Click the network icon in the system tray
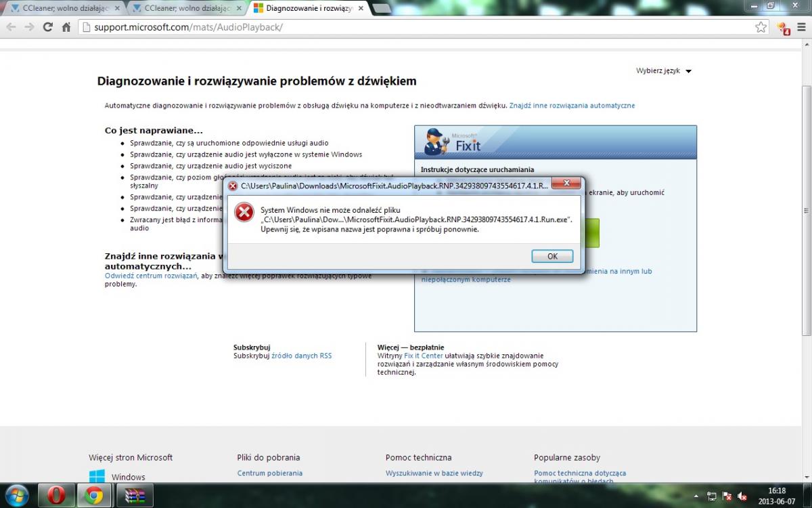 coord(712,496)
